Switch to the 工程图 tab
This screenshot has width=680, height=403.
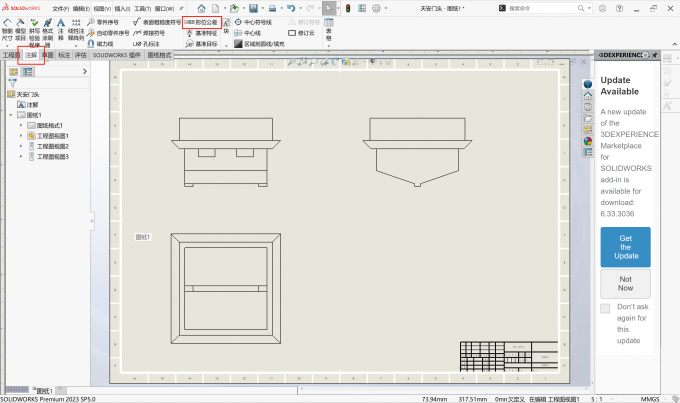point(11,55)
